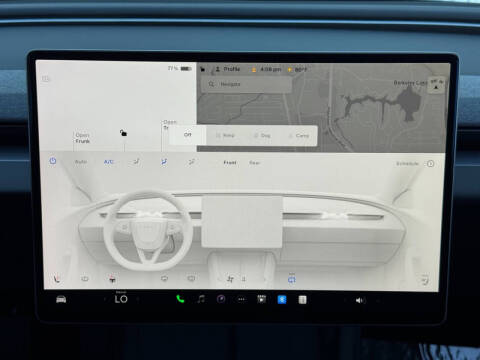
Task: Switch to the Rear climate tab
Action: pos(255,163)
